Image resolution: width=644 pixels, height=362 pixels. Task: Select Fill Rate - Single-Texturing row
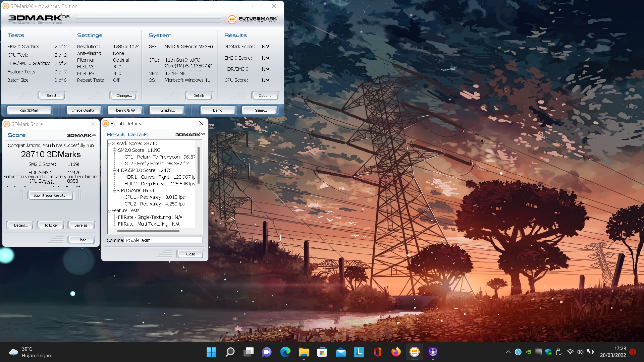150,217
